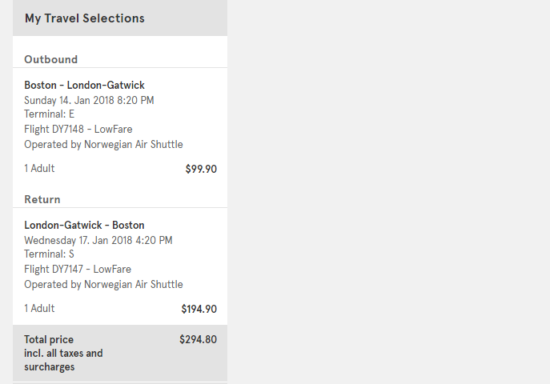This screenshot has width=550, height=384.
Task: Select Flight DY7148 - LowFare line
Action: [78, 129]
